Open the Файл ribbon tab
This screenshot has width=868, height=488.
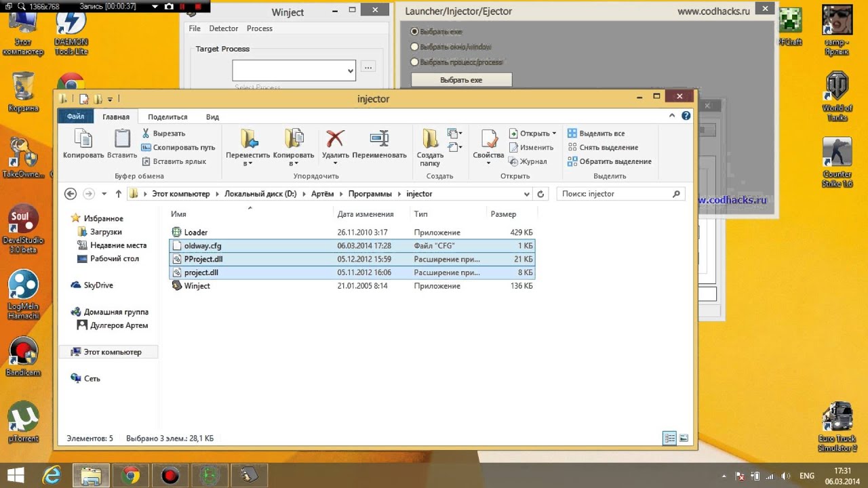tap(76, 117)
